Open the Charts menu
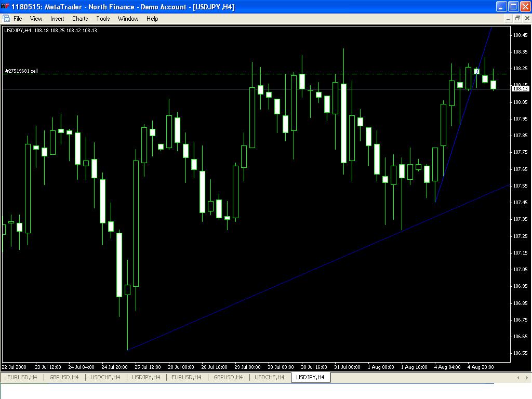Viewport: 532px width, 399px height. [x=80, y=19]
